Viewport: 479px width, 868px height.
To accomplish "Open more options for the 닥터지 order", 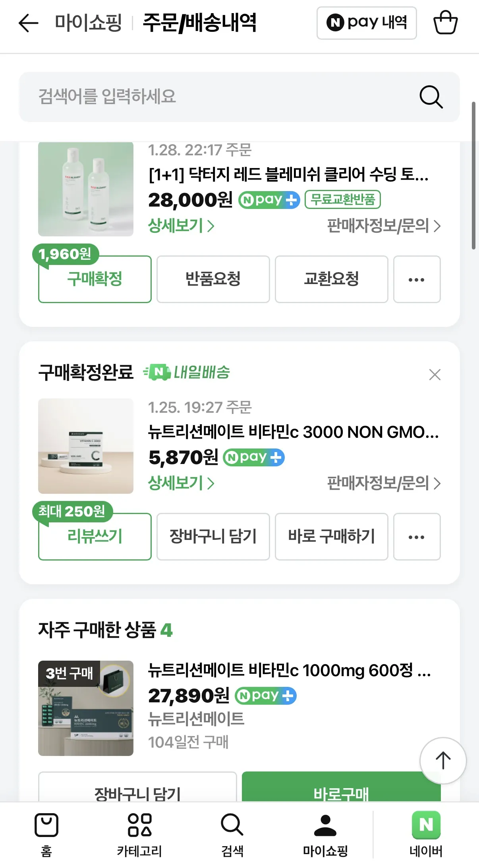I will (x=417, y=279).
